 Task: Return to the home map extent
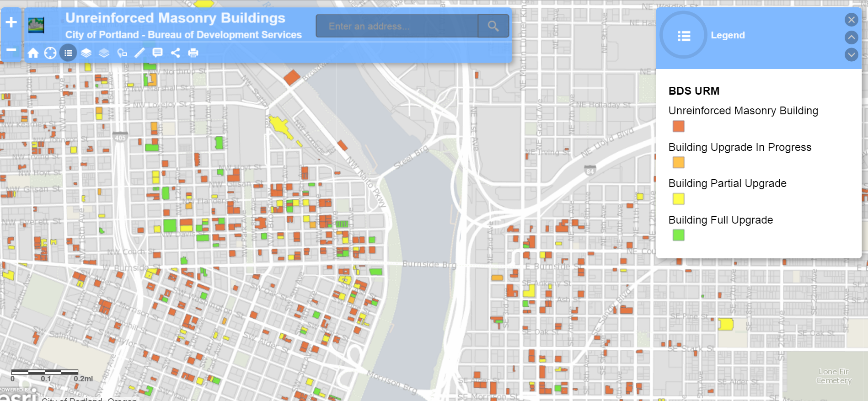pos(33,53)
